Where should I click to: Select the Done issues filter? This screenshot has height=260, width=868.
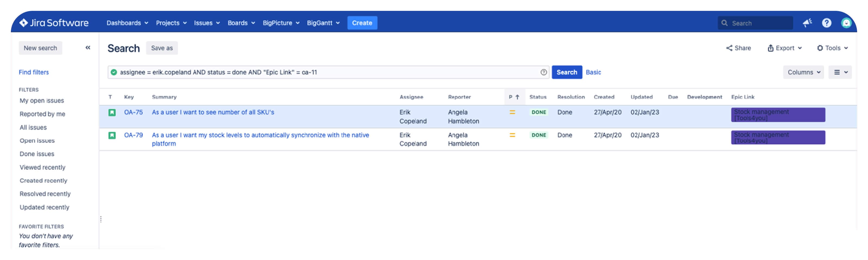(37, 154)
